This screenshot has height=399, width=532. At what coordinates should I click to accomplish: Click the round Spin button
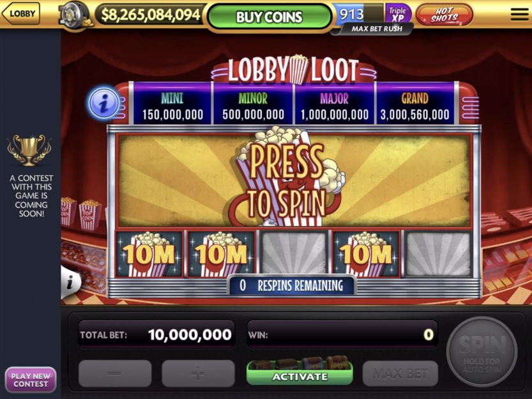[x=482, y=352]
